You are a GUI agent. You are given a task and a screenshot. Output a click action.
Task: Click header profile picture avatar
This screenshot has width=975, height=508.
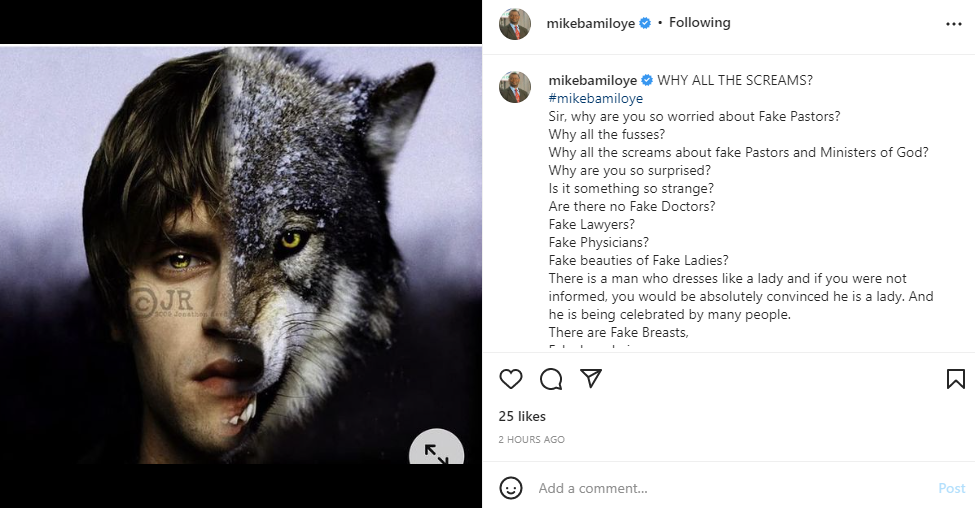(515, 24)
